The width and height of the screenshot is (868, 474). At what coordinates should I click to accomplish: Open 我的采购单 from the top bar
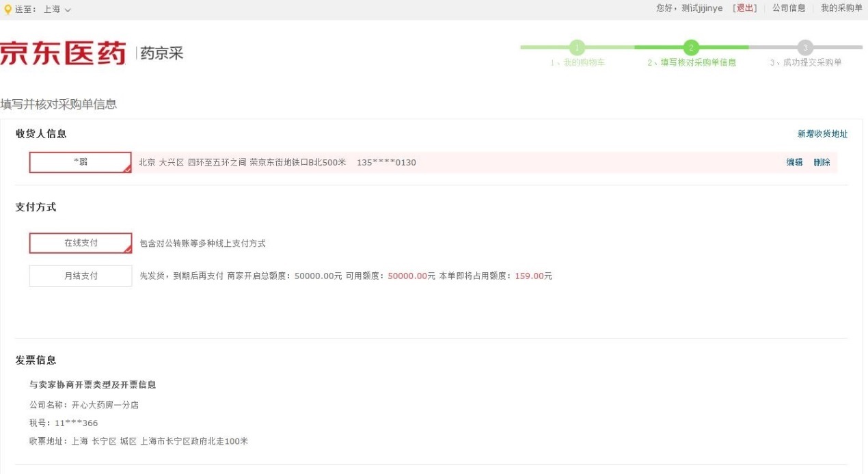click(841, 8)
